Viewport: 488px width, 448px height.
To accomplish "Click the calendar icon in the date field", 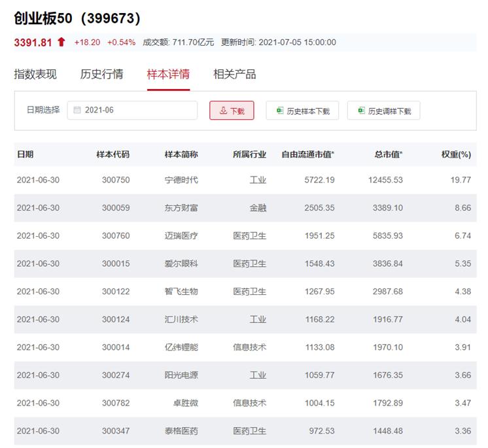I will pyautogui.click(x=77, y=110).
